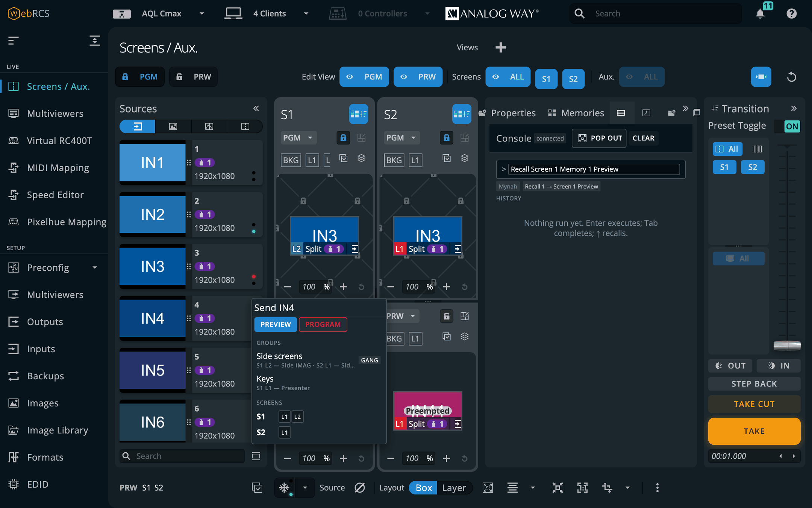Open the sources list view icon
The image size is (812, 508).
(256, 456)
